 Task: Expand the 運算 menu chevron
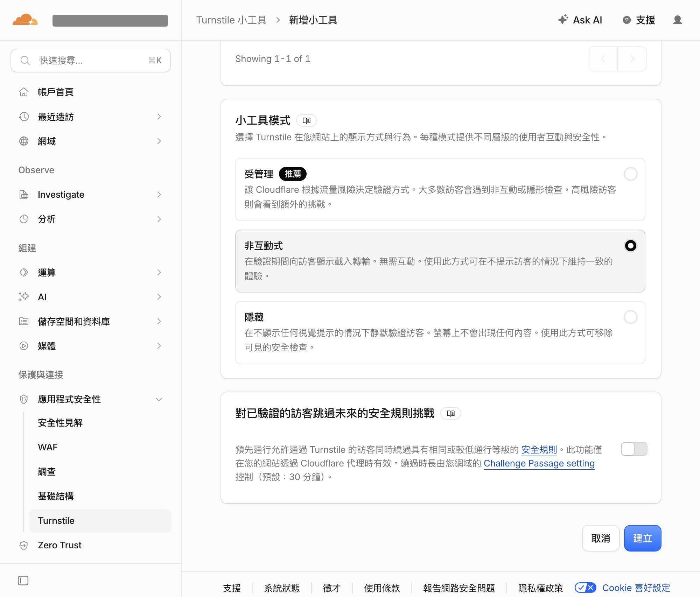159,272
